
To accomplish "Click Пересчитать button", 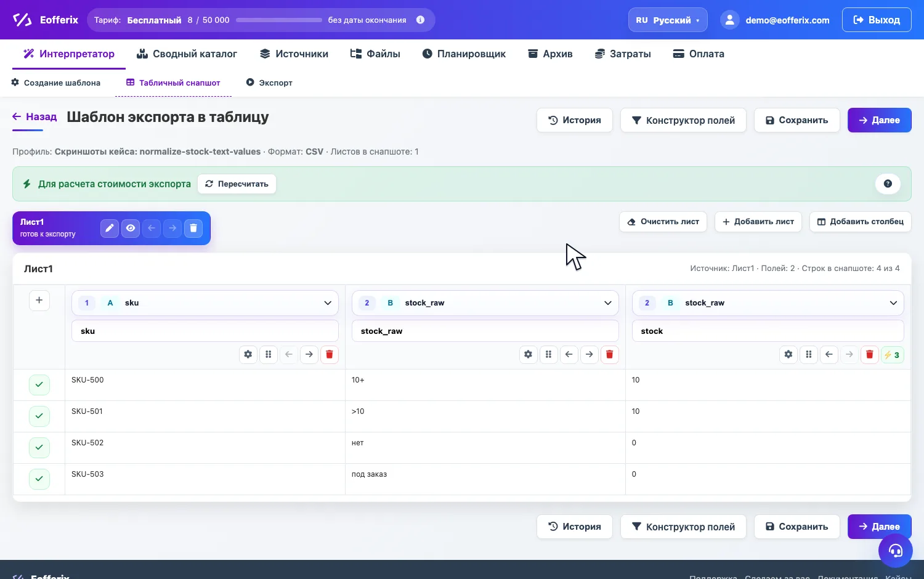I will click(x=237, y=184).
